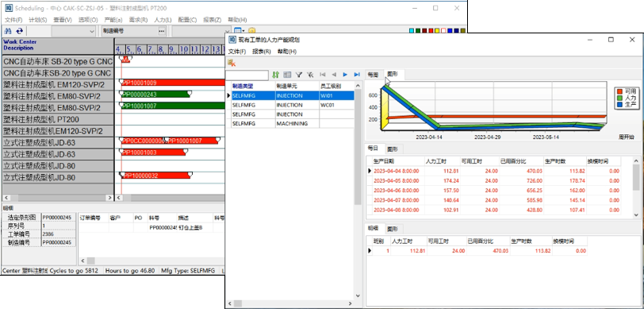Open 文件(F) menu in Scheduling window
Screen dimensions: 644x309
click(x=13, y=20)
